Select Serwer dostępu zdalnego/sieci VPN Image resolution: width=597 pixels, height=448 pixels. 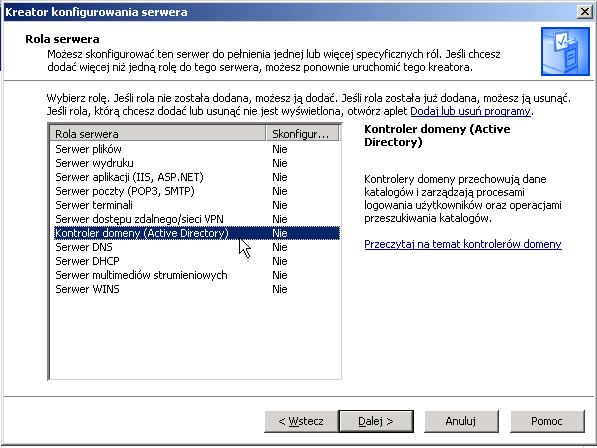coord(195,219)
